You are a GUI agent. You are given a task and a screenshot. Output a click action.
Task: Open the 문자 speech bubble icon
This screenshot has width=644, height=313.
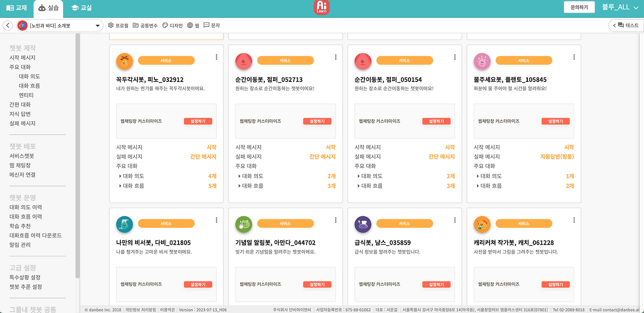[x=207, y=25]
